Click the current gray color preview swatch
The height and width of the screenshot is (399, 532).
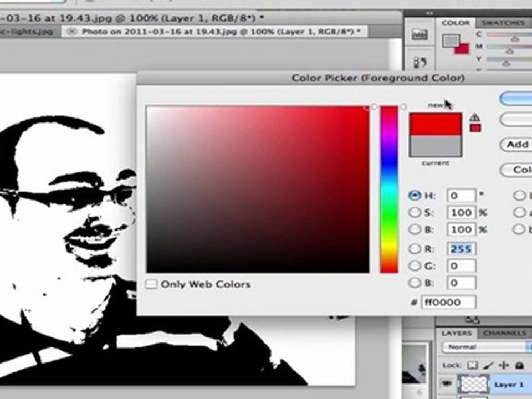436,146
